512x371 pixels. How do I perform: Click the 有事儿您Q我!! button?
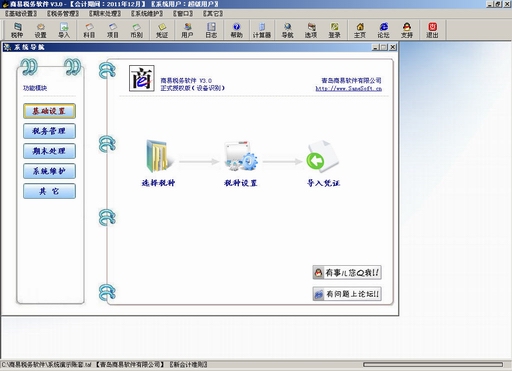tap(347, 273)
